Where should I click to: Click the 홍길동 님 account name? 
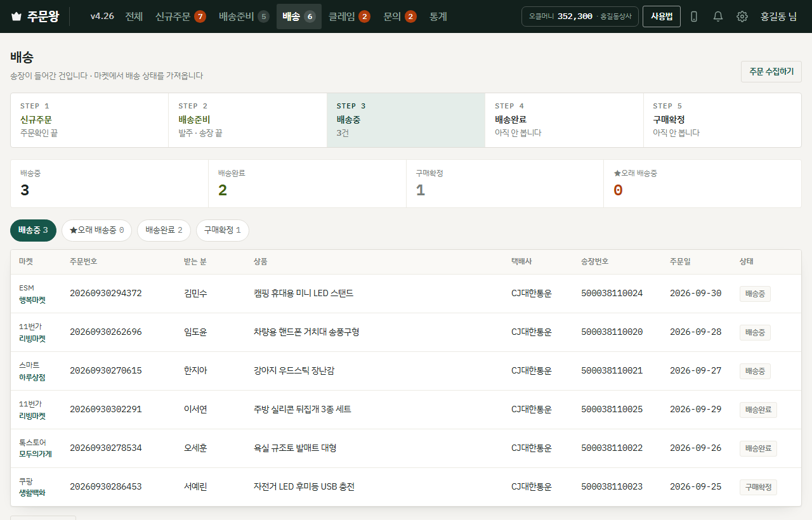(x=779, y=16)
